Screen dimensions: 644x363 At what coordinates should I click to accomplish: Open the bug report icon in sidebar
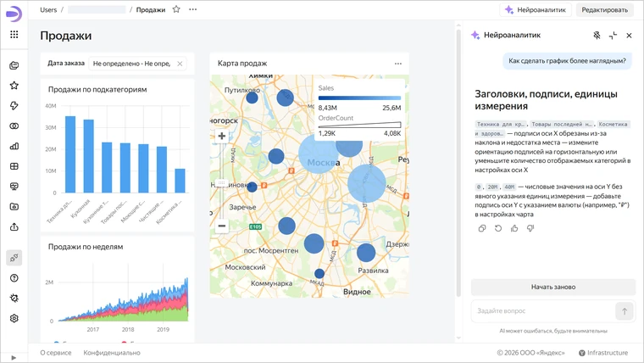click(14, 298)
